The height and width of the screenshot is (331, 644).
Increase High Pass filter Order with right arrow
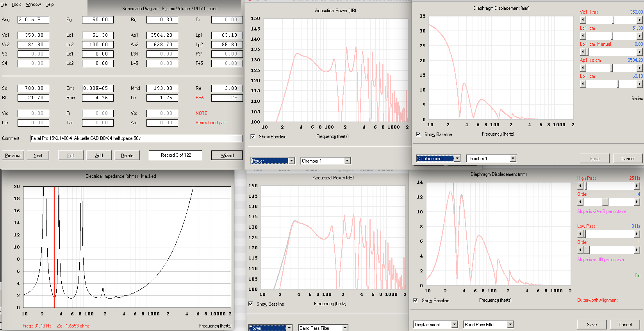(x=637, y=202)
